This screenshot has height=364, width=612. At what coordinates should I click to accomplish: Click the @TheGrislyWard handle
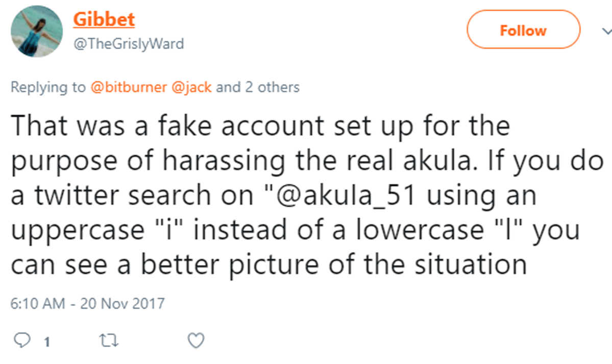pos(128,44)
